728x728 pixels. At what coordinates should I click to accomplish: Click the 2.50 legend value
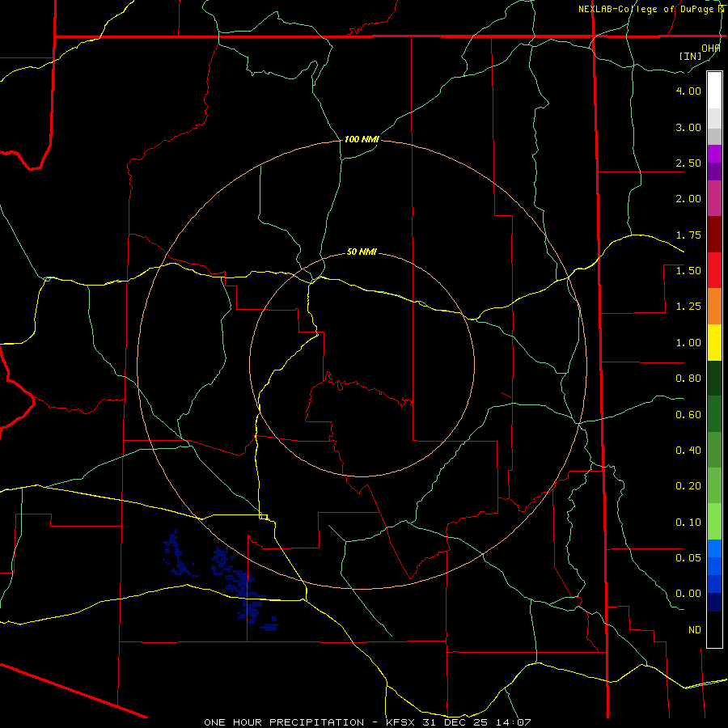click(x=688, y=163)
